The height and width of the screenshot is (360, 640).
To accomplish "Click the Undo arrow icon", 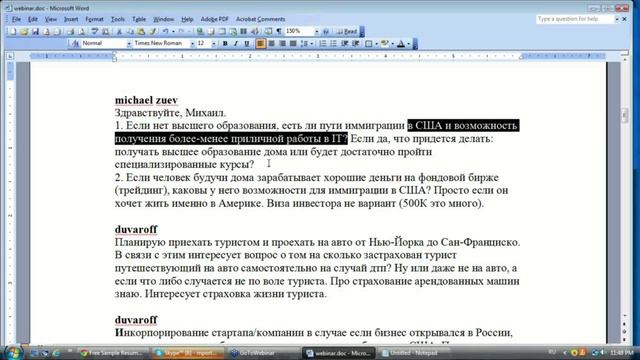I will [165, 31].
